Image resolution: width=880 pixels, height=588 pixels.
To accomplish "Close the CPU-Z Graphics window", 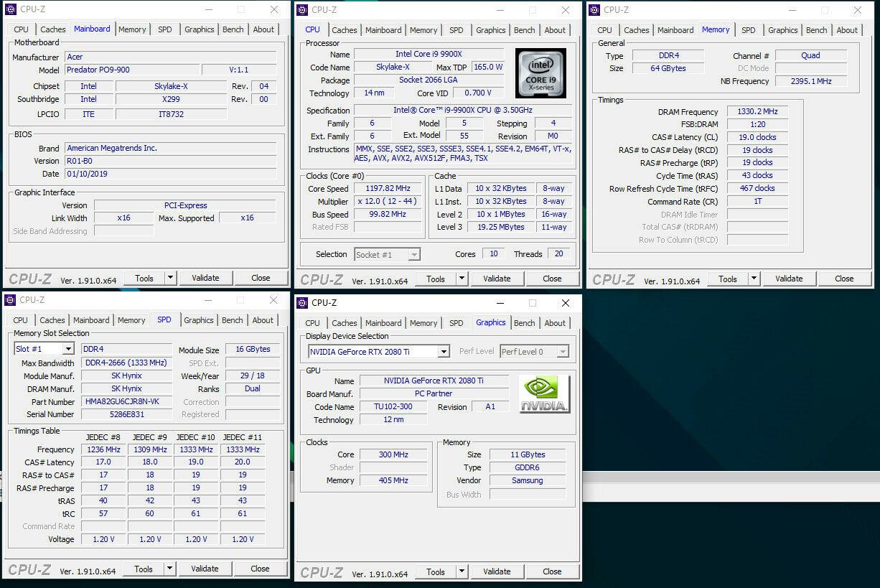I will pyautogui.click(x=565, y=303).
